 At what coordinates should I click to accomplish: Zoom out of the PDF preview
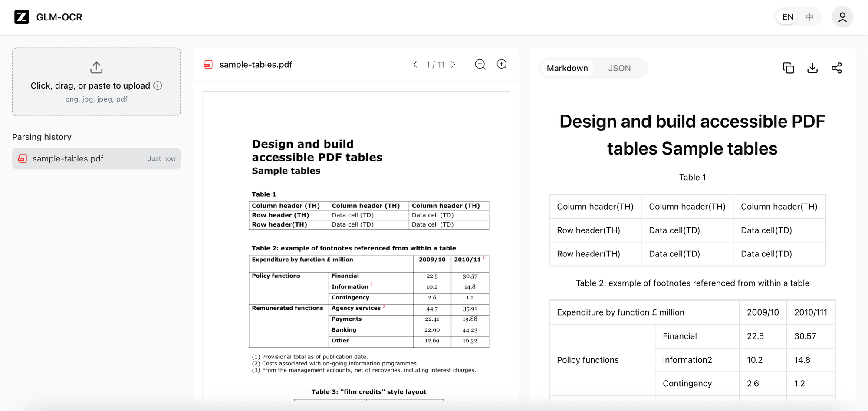click(x=480, y=64)
